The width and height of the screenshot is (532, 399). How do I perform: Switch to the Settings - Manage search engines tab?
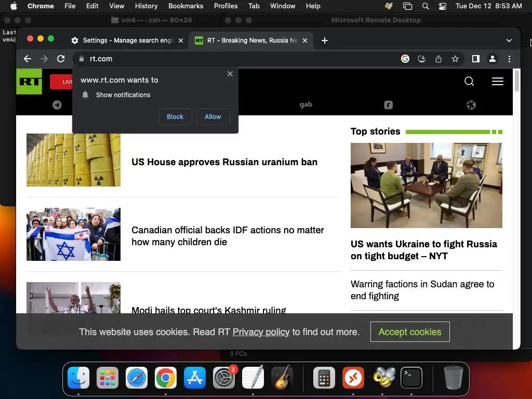(127, 41)
